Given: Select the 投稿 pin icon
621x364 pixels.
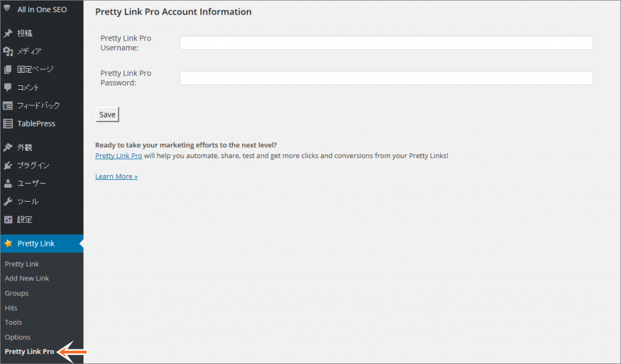Looking at the screenshot, I should click(x=10, y=33).
